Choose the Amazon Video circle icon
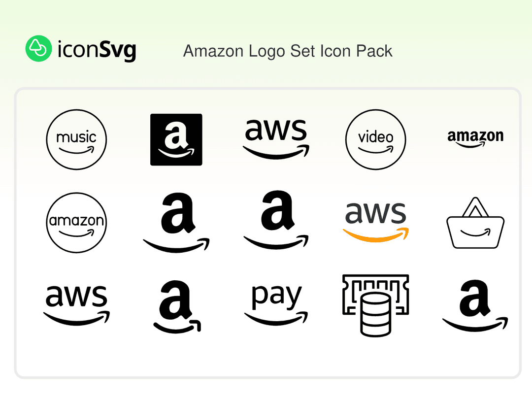Screen dimensions: 532x399 [x=375, y=139]
